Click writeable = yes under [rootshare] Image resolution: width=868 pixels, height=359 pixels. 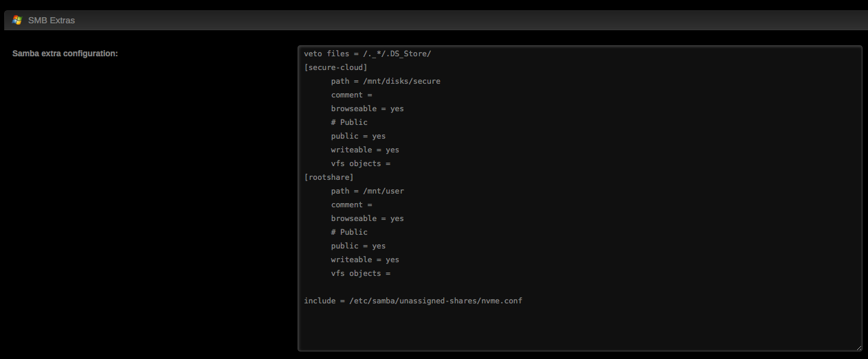(x=365, y=259)
